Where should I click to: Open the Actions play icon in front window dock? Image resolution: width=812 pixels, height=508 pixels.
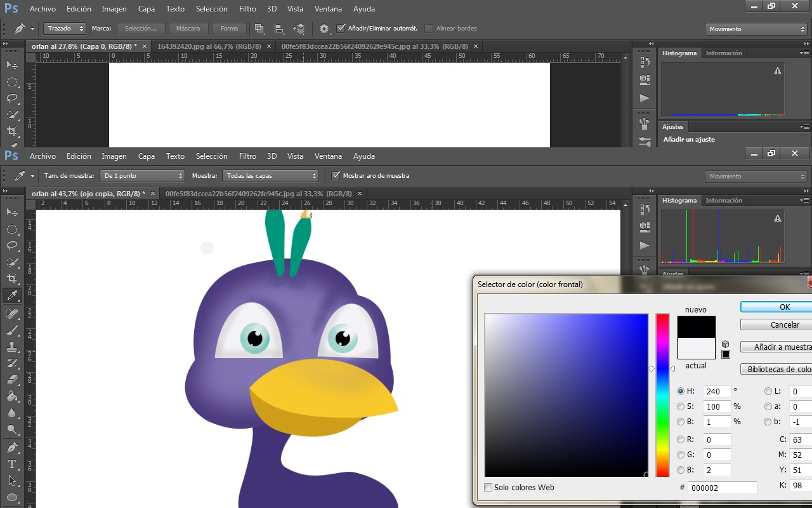645,245
